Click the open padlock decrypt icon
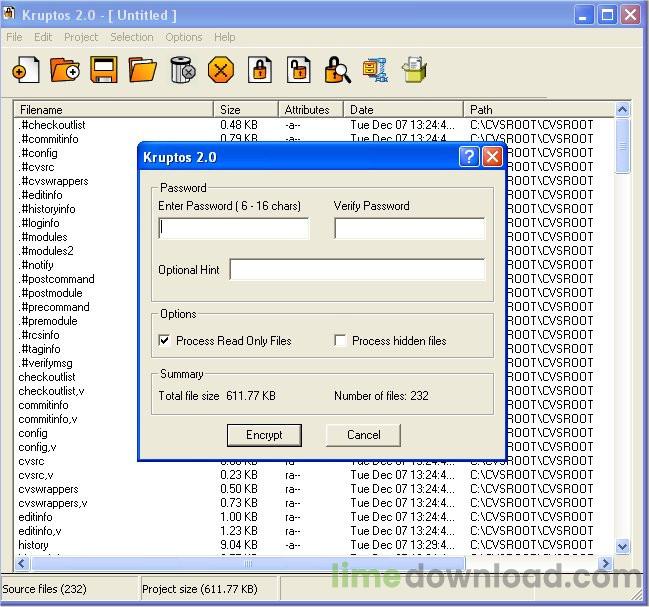Viewport: 649px width, 607px height. (x=298, y=70)
